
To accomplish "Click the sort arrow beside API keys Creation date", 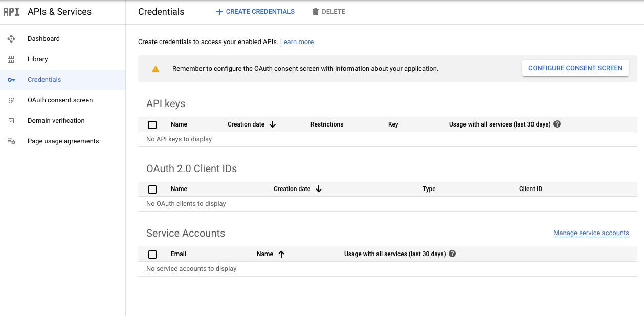I will (x=273, y=124).
